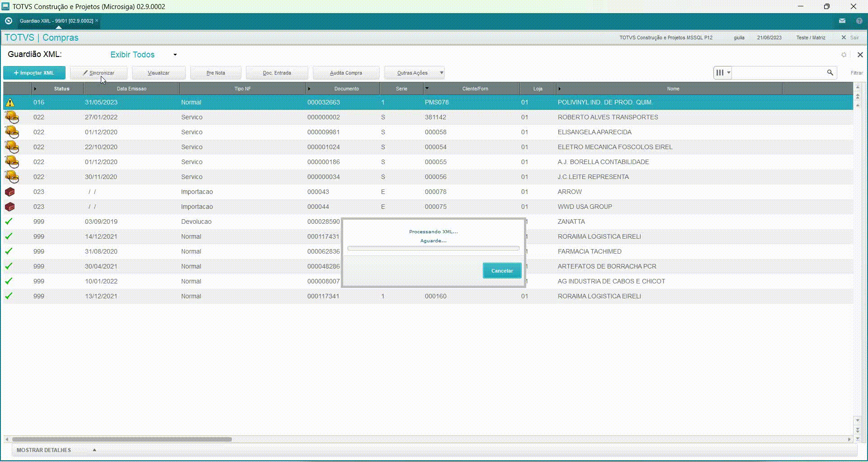Click the Visualizar button
Screen dimensions: 868x462
pyautogui.click(x=159, y=73)
